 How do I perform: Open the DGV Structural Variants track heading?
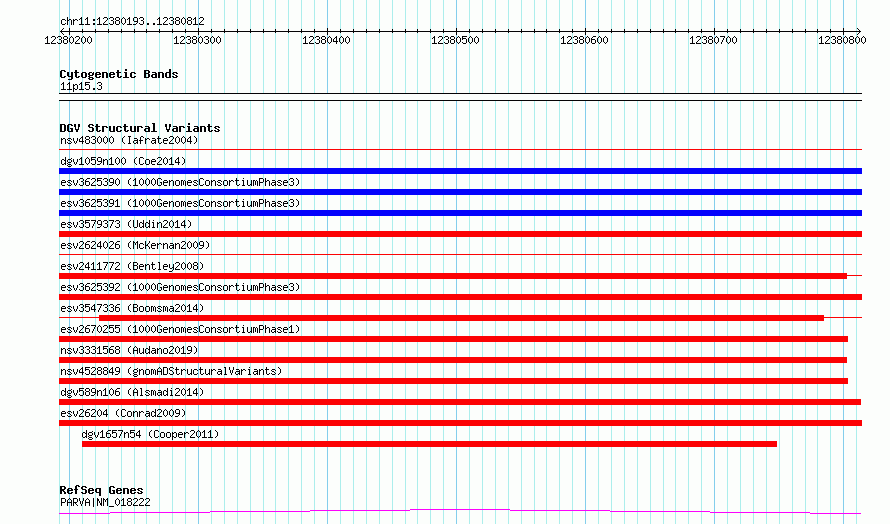[x=140, y=128]
